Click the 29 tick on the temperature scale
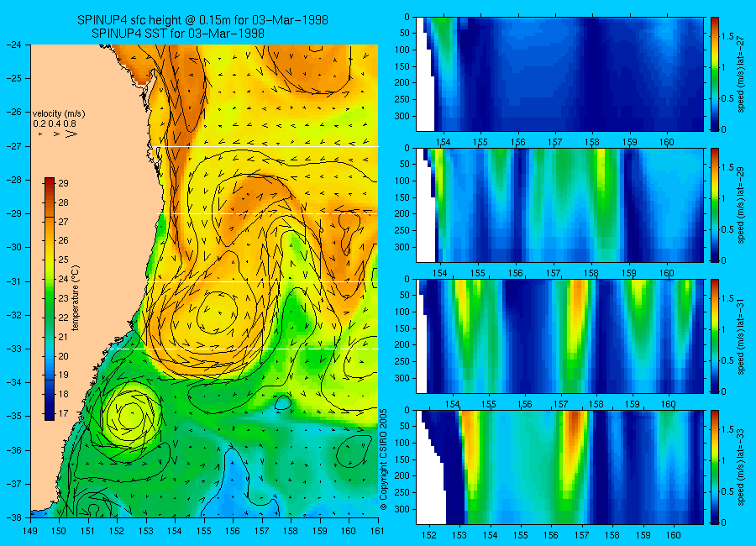Viewport: 756px width, 546px height. [63, 183]
